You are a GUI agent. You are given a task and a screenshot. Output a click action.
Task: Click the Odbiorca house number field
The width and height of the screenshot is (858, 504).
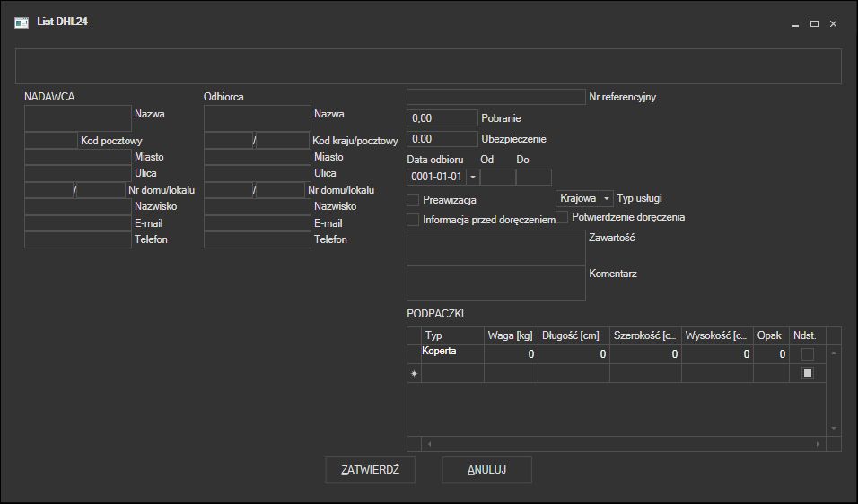click(x=228, y=190)
